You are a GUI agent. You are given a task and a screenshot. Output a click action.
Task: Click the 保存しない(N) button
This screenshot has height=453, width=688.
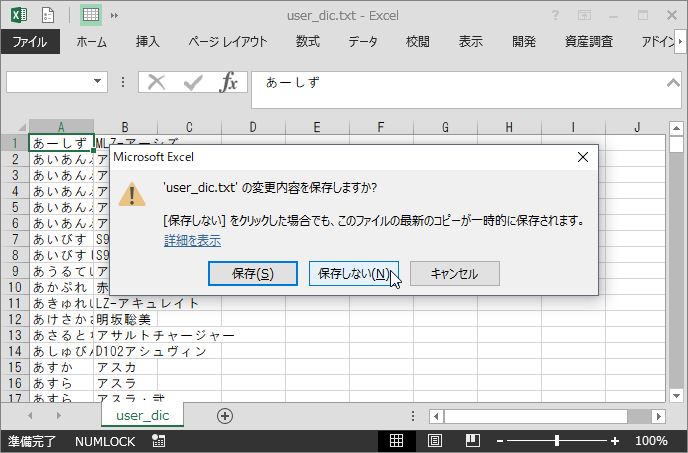354,273
